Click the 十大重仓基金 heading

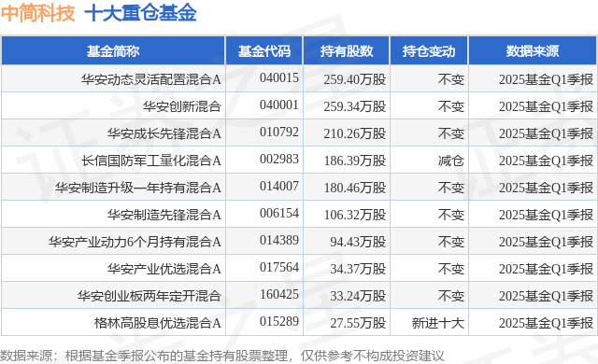point(140,12)
